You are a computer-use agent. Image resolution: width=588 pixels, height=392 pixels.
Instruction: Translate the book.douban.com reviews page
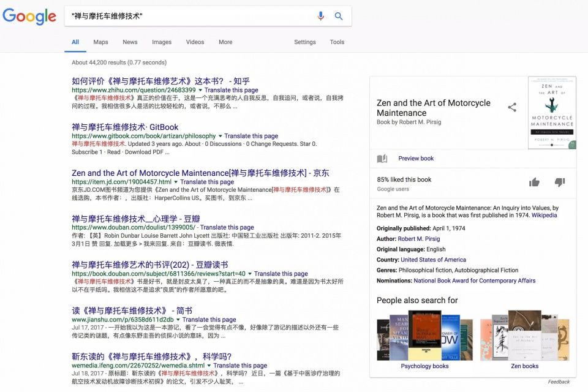click(x=281, y=273)
